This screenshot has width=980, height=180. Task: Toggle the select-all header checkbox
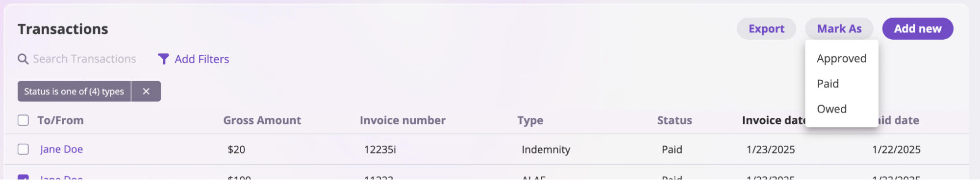[23, 120]
